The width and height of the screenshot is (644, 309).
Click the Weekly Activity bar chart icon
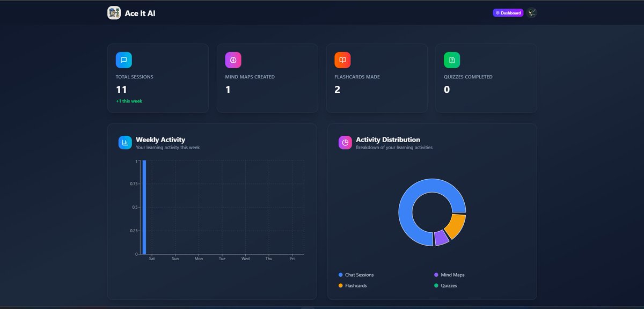pyautogui.click(x=125, y=143)
